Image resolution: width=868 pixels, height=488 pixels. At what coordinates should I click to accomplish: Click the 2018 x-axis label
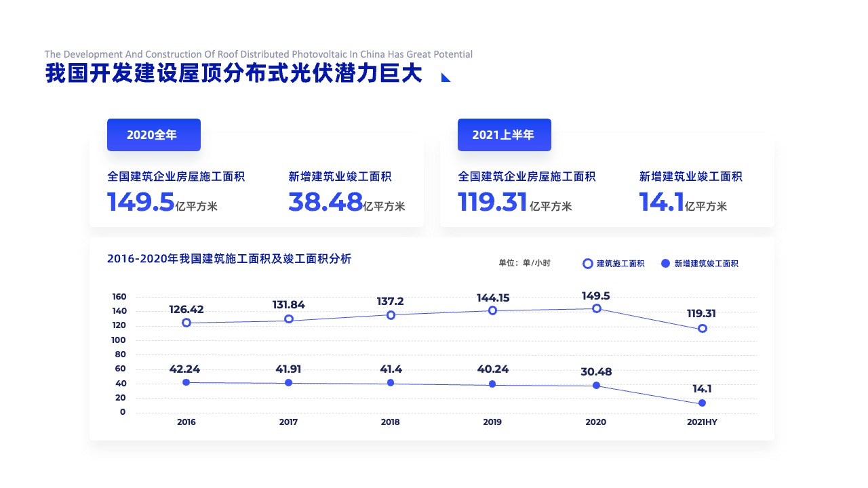point(391,422)
